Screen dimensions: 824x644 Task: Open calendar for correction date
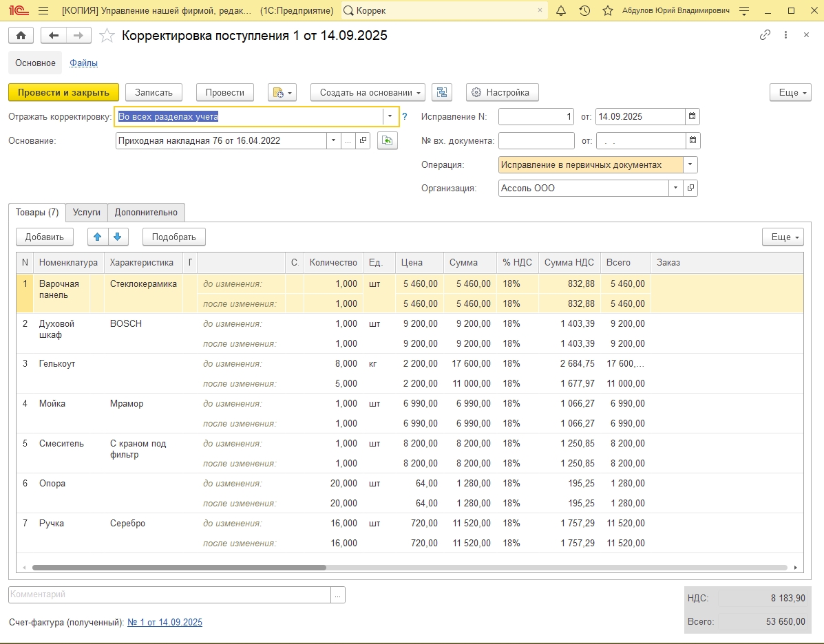692,116
